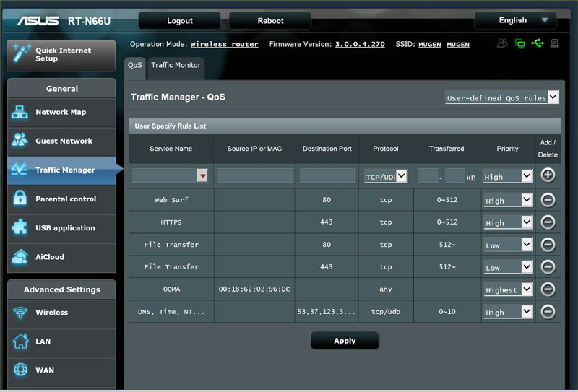578x392 pixels.
Task: Focus the Service Name input field
Action: [x=165, y=175]
